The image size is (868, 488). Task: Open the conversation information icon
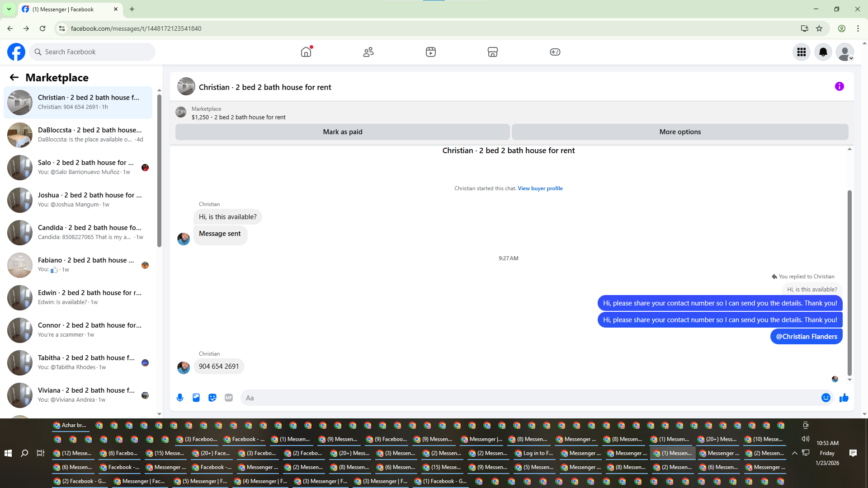coord(839,86)
